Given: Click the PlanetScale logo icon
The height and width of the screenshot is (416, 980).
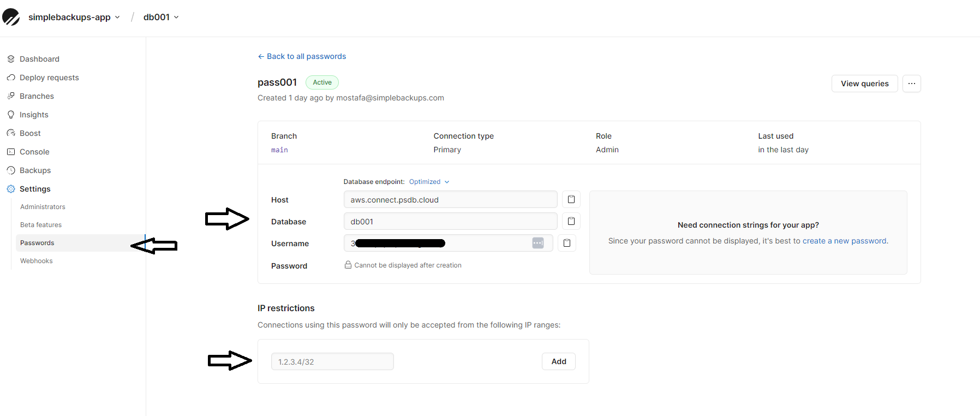Looking at the screenshot, I should tap(11, 17).
